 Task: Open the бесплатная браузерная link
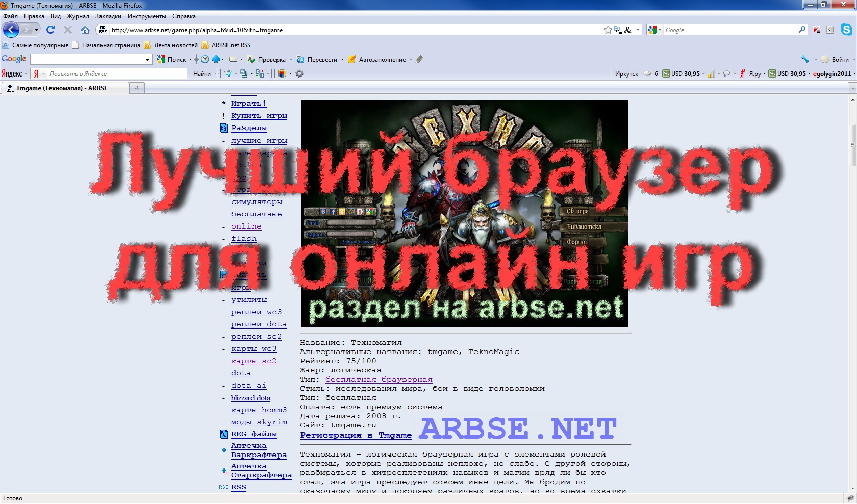pos(379,379)
